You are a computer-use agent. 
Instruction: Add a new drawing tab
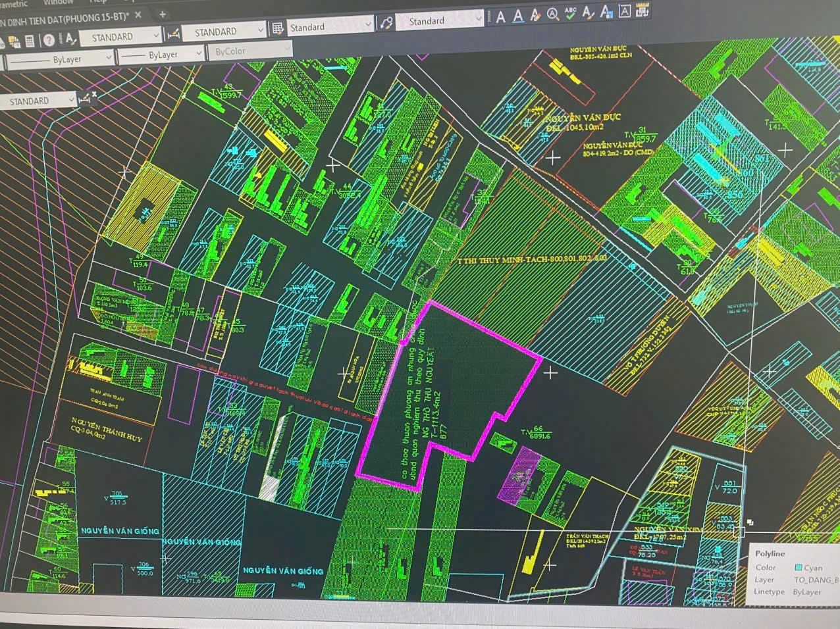click(162, 13)
